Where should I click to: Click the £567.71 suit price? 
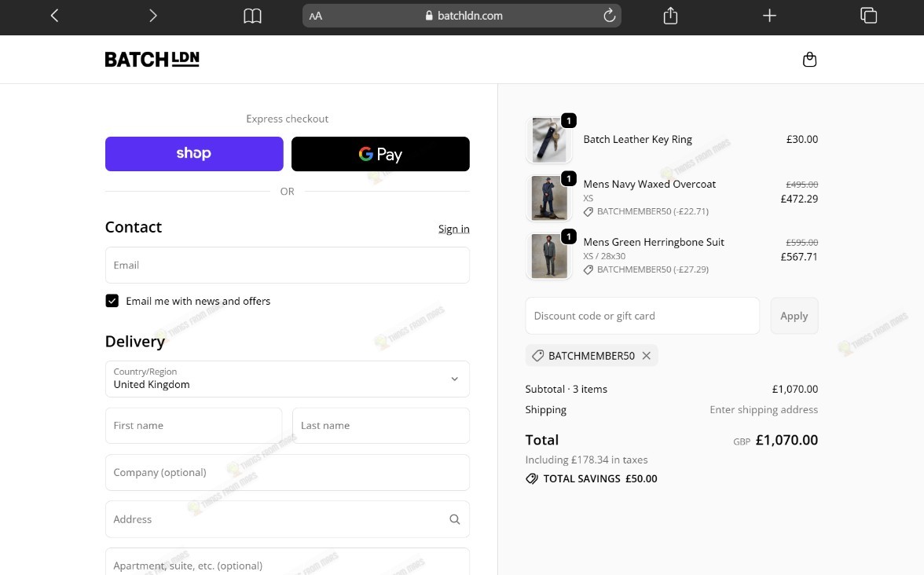tap(799, 257)
